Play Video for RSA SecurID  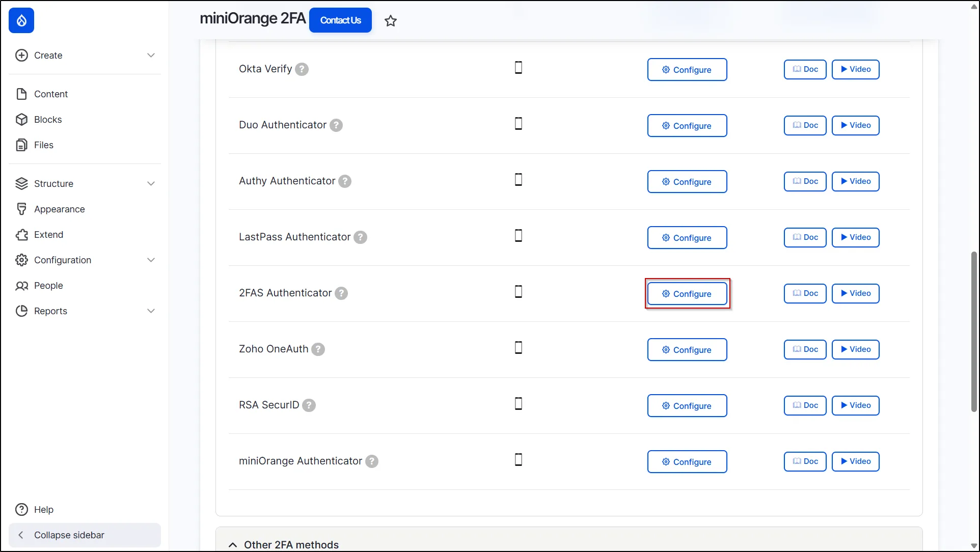(856, 405)
